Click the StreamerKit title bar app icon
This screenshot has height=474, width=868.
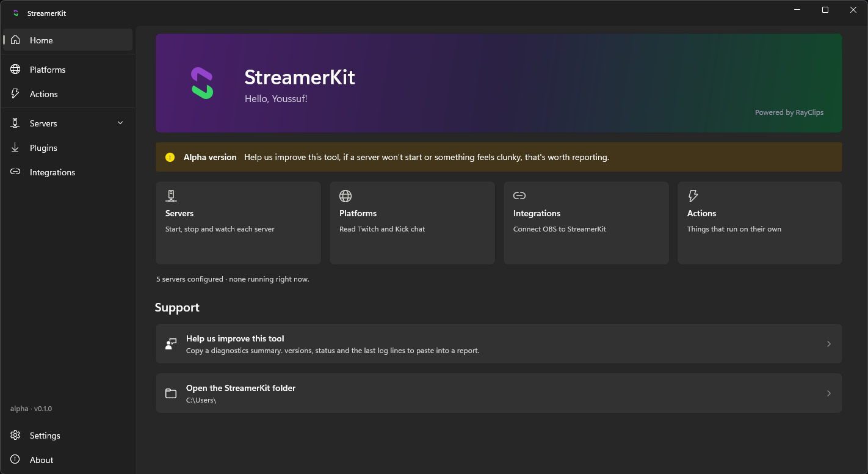[16, 13]
